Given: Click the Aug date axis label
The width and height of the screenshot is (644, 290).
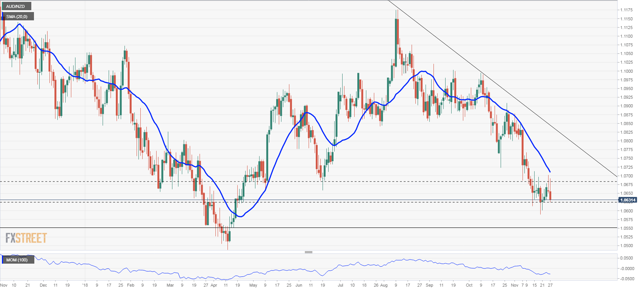Looking at the screenshot, I should [384, 285].
